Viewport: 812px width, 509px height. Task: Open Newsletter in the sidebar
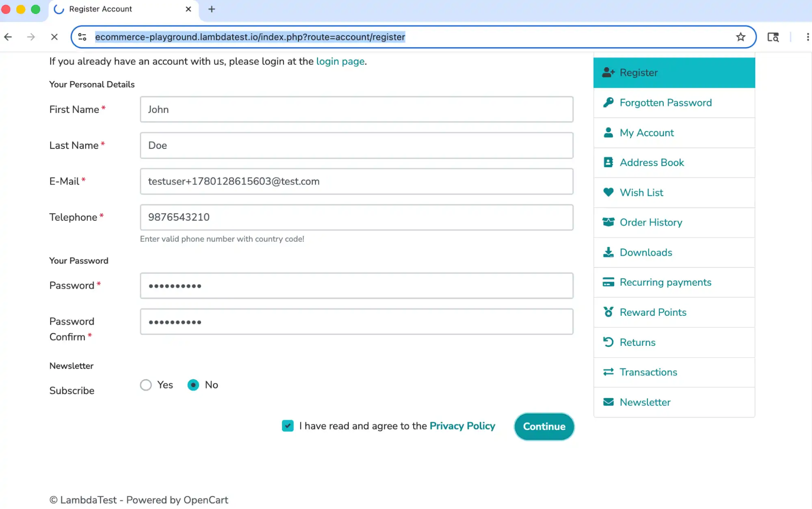(x=674, y=402)
